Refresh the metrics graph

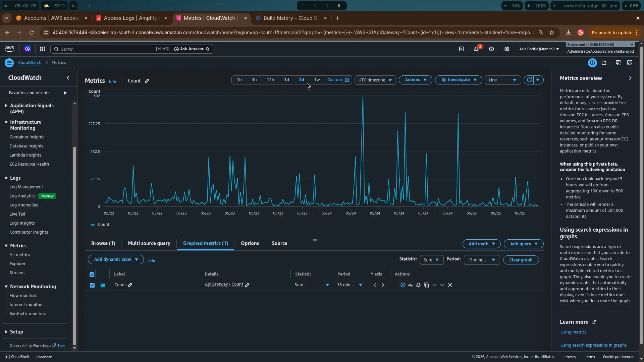click(x=529, y=80)
